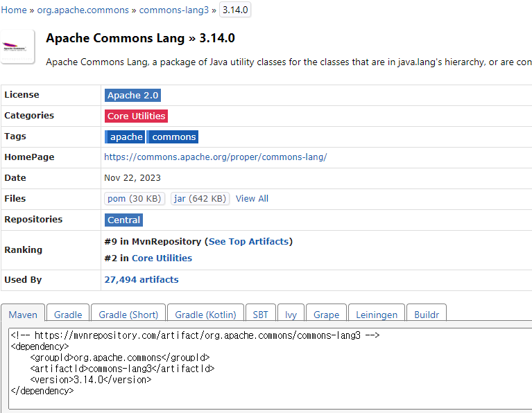
Task: Select the Maven tab
Action: (23, 315)
